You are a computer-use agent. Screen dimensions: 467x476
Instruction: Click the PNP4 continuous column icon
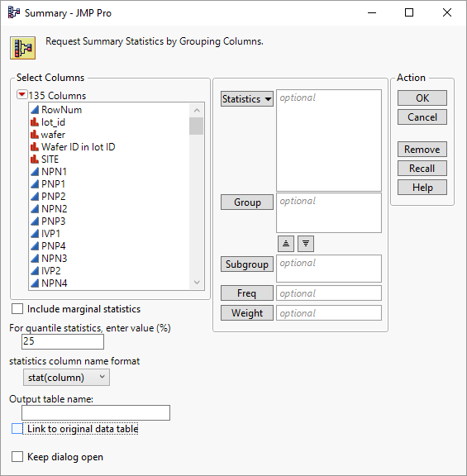[35, 246]
